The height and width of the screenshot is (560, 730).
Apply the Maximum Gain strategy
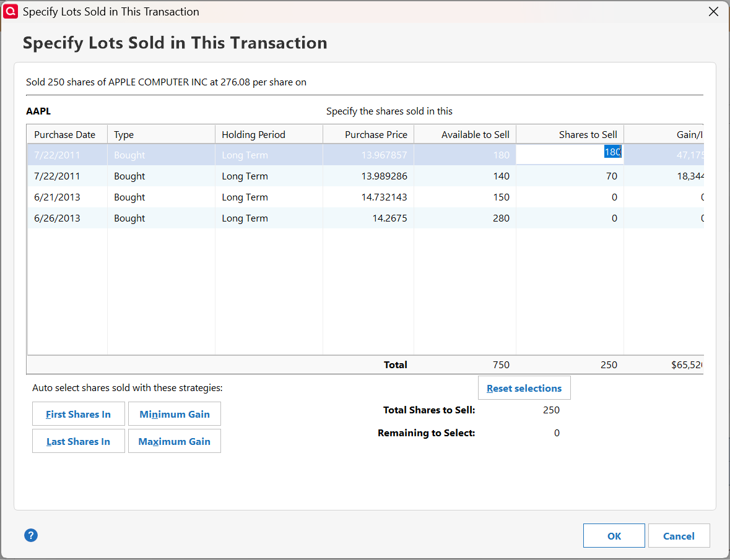(x=175, y=441)
